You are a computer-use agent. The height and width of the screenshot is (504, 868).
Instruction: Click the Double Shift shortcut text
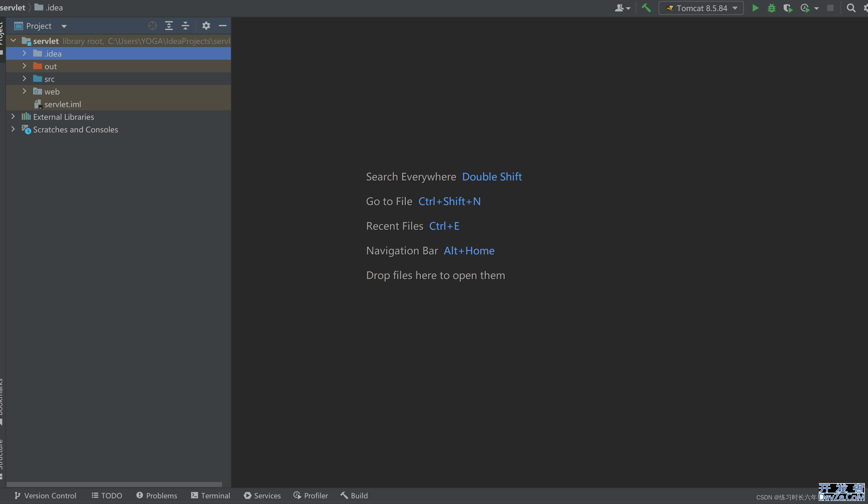pyautogui.click(x=492, y=177)
